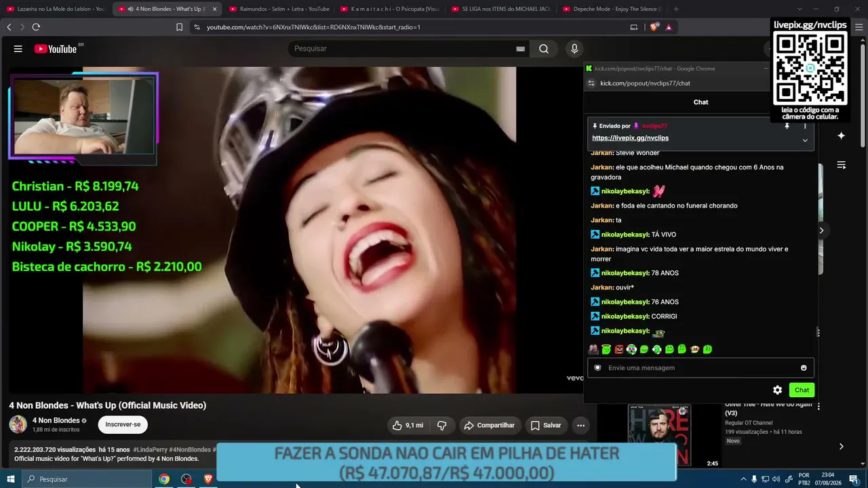Viewport: 868px width, 488px height.
Task: View site information icon beside the URL
Action: [197, 27]
